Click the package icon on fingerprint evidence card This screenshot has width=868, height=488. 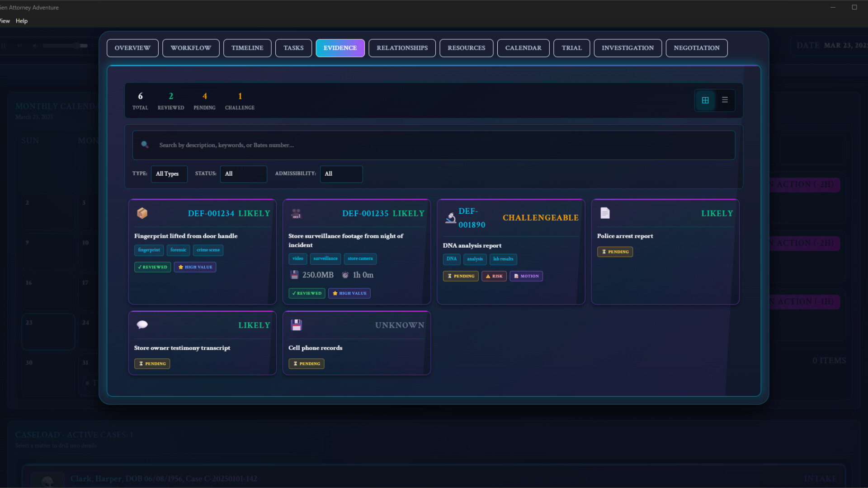pyautogui.click(x=142, y=213)
